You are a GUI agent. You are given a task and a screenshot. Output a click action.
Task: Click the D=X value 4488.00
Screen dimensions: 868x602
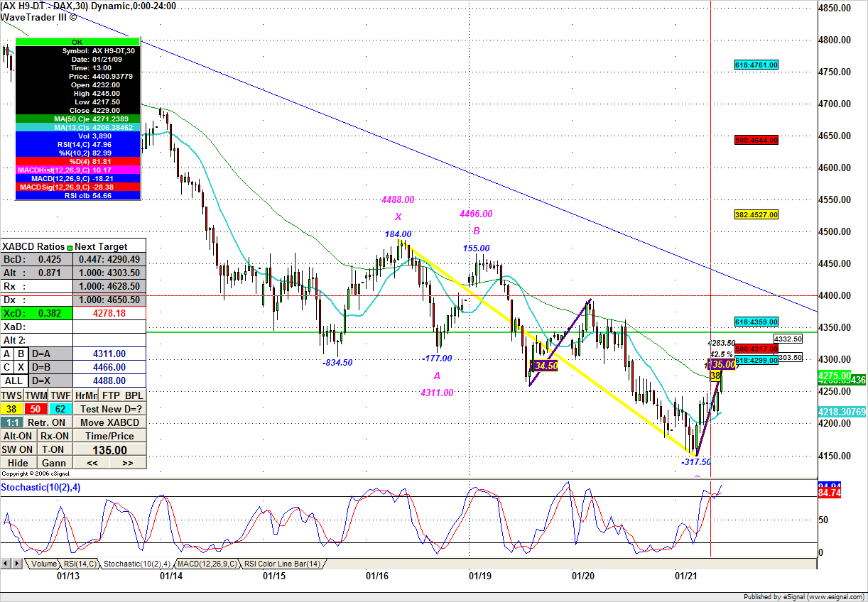coord(109,381)
